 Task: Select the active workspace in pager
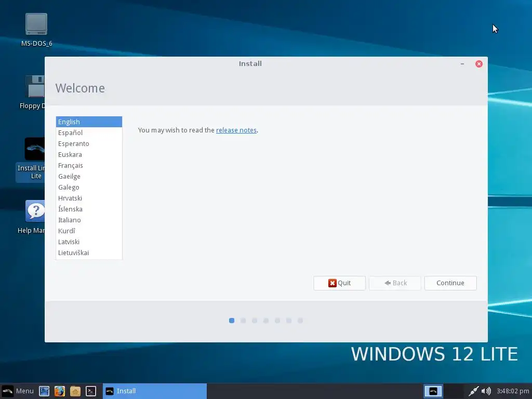[433, 391]
